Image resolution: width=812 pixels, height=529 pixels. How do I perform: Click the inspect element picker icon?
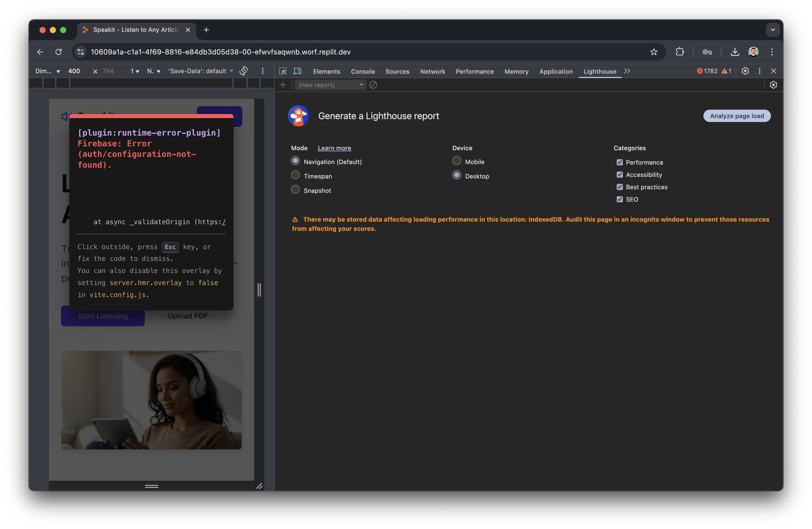pos(283,71)
